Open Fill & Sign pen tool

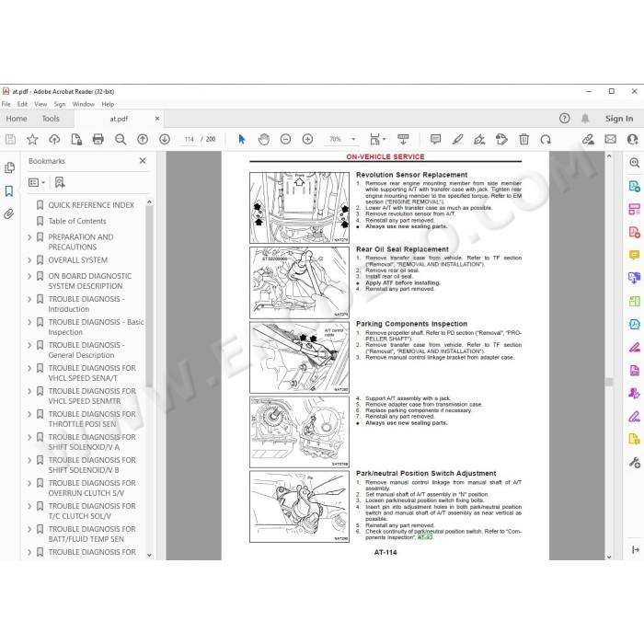click(634, 417)
